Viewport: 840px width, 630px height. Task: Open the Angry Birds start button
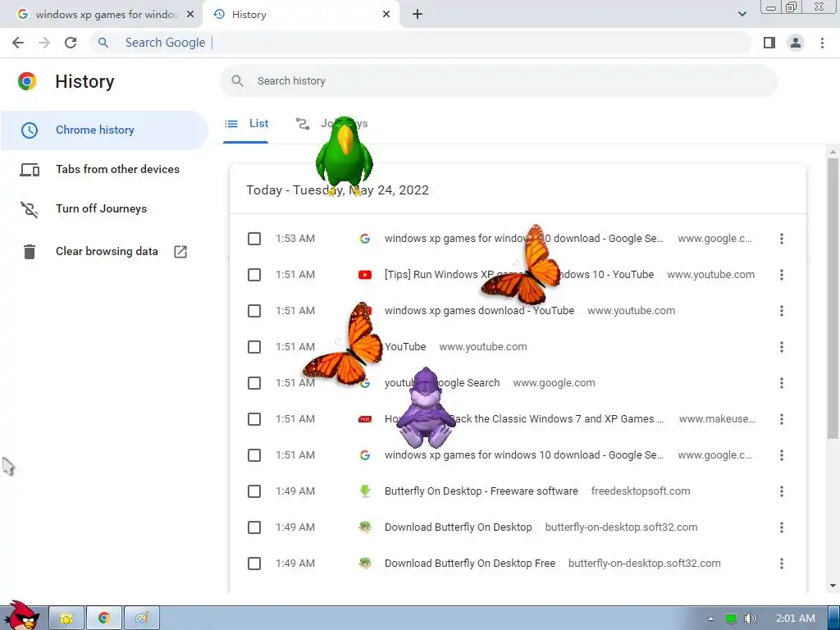click(21, 616)
